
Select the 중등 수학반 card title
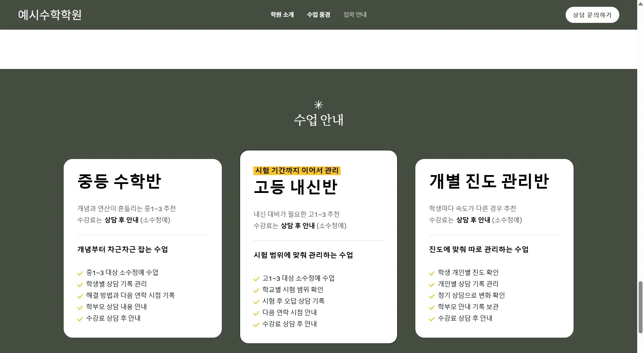pos(119,181)
